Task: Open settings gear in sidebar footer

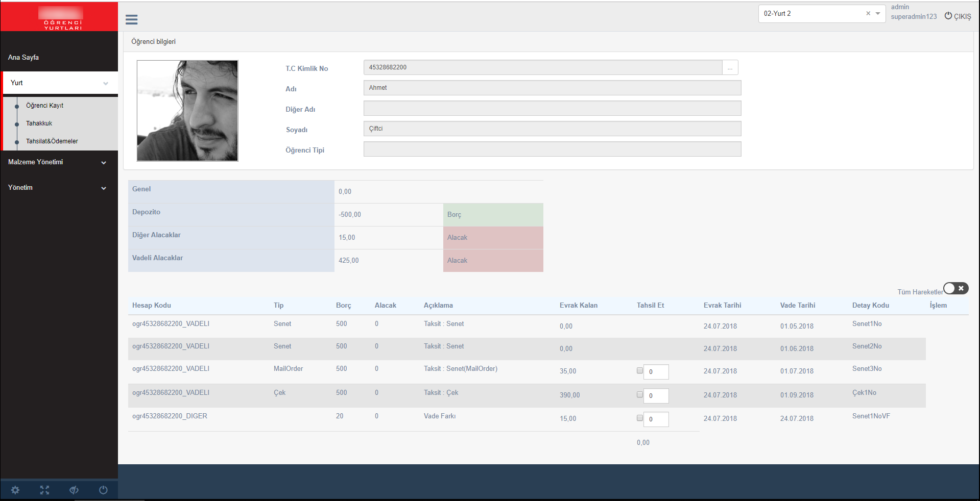Action: (15, 490)
